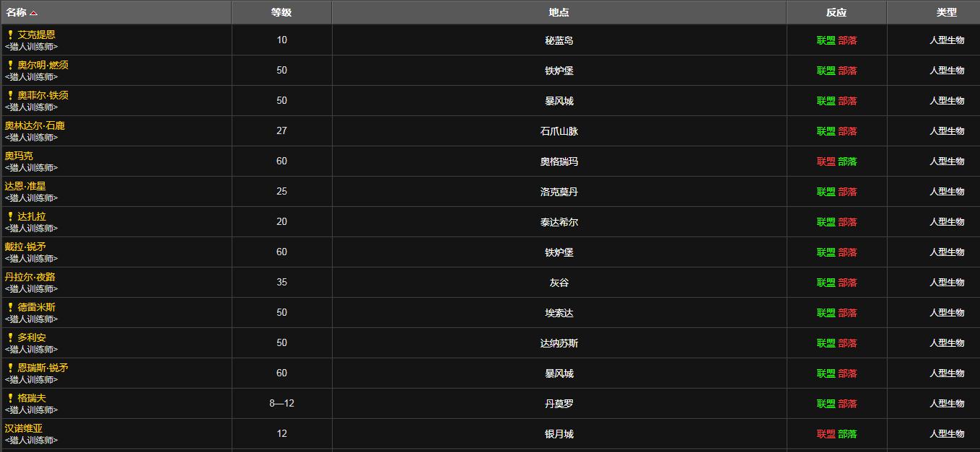Sort by 反应 column header
The width and height of the screenshot is (980, 452).
[836, 12]
